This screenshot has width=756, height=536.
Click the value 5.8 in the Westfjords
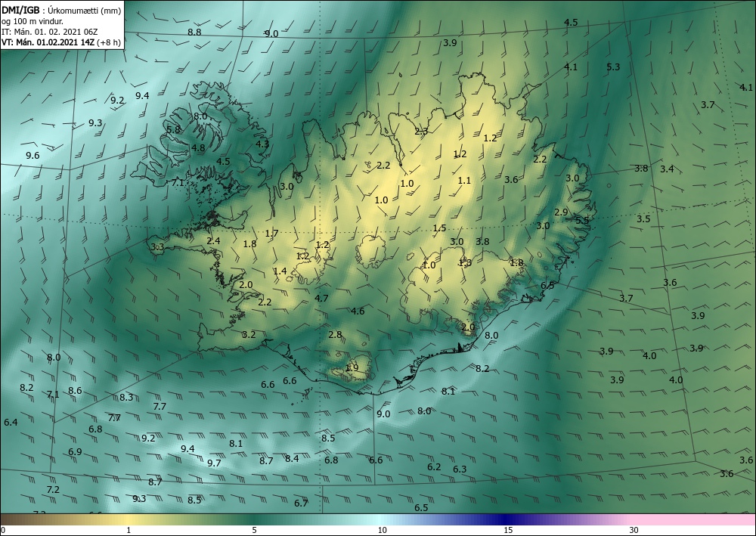[x=173, y=130]
